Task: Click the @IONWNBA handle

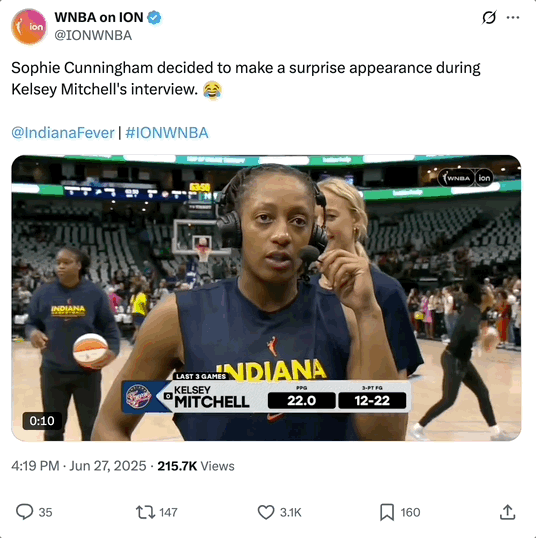Action: [93, 35]
